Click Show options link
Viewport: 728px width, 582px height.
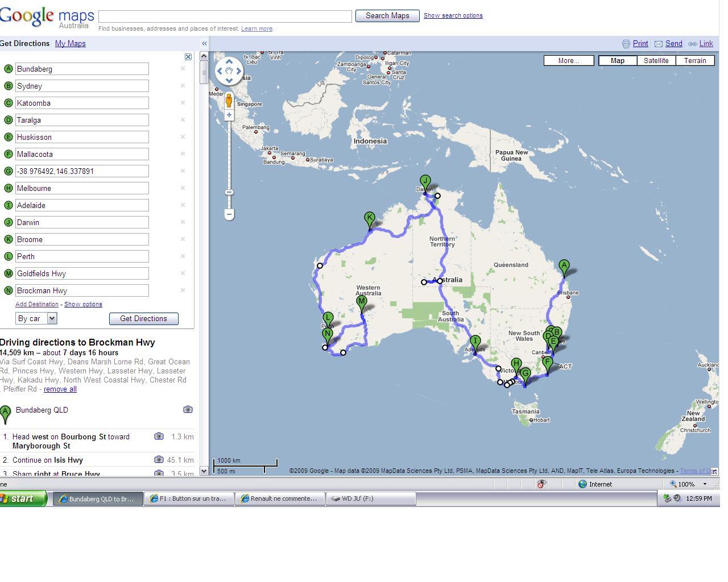point(83,304)
